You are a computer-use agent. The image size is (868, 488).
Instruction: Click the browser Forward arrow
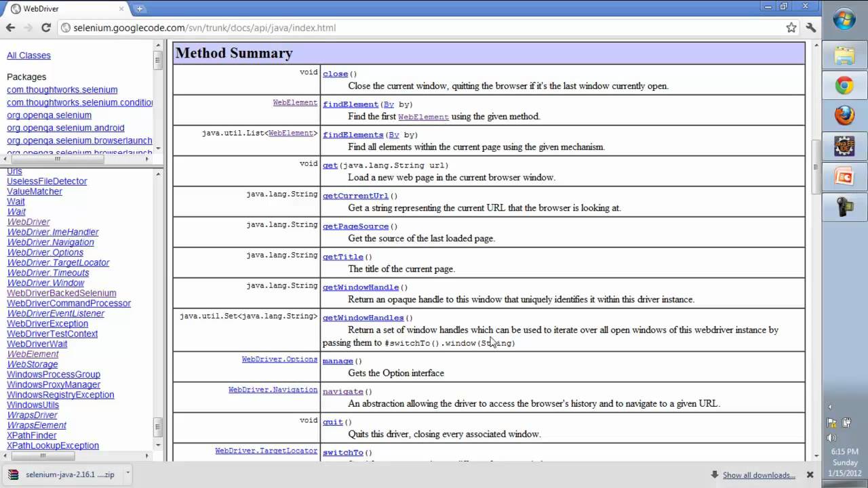28,28
